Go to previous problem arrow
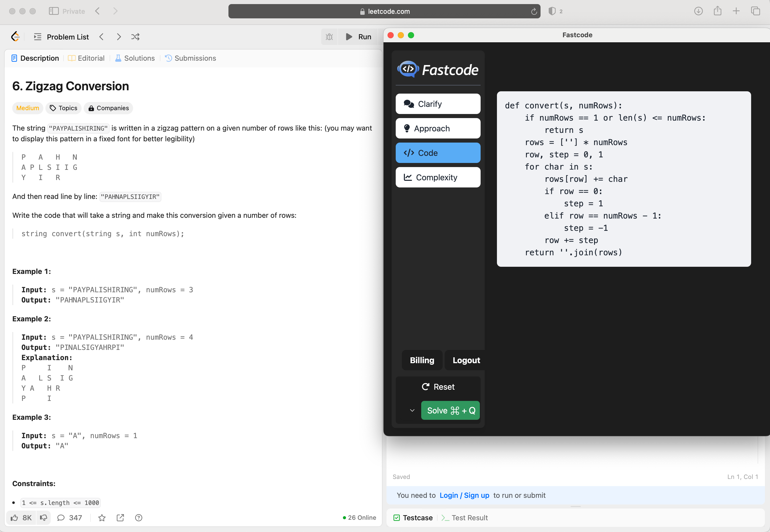 pos(101,37)
